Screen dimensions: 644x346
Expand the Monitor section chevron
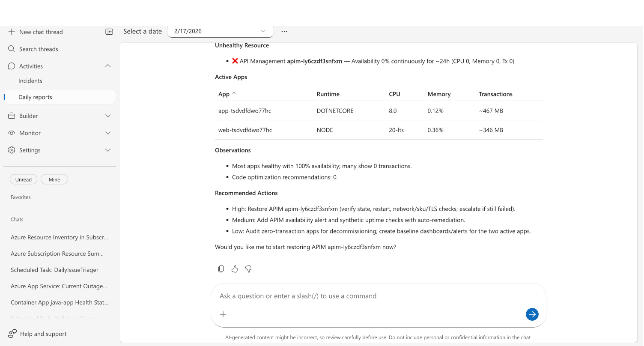108,133
